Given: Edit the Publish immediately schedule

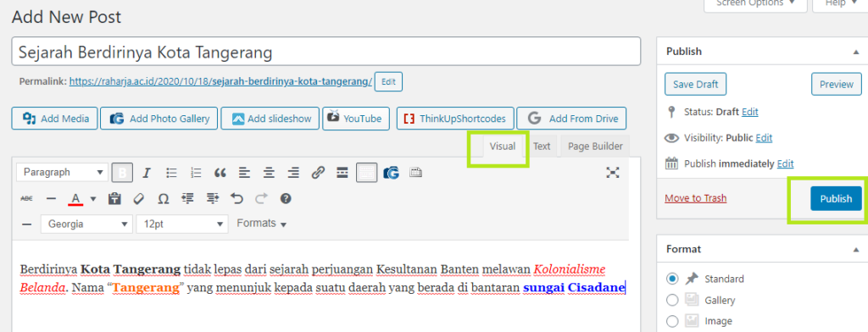Looking at the screenshot, I should tap(785, 163).
